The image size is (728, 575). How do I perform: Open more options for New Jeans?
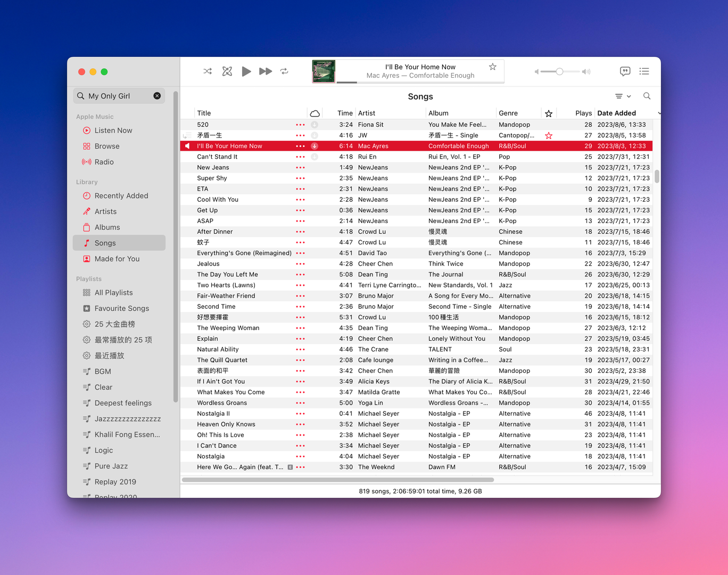tap(300, 168)
